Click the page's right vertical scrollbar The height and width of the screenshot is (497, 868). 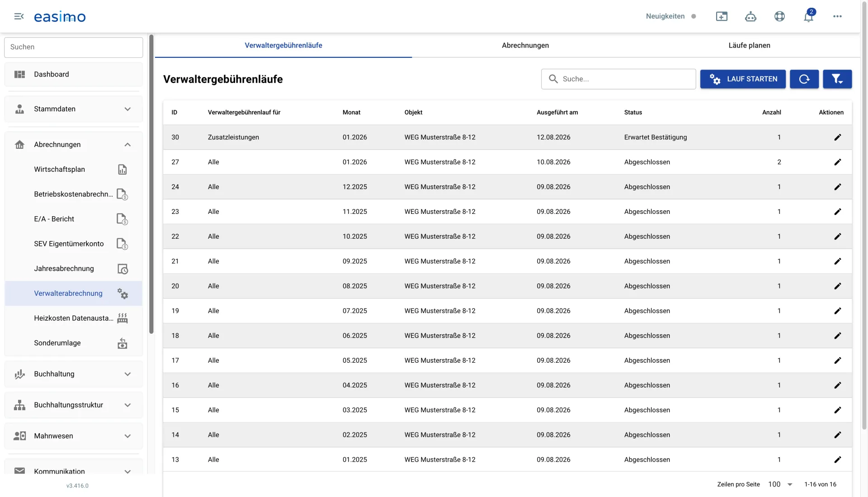point(864,215)
